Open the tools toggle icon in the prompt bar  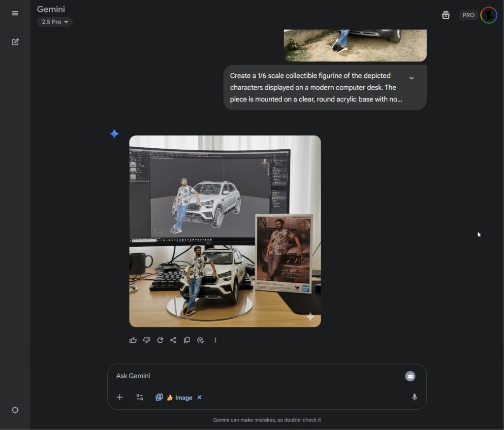[140, 397]
